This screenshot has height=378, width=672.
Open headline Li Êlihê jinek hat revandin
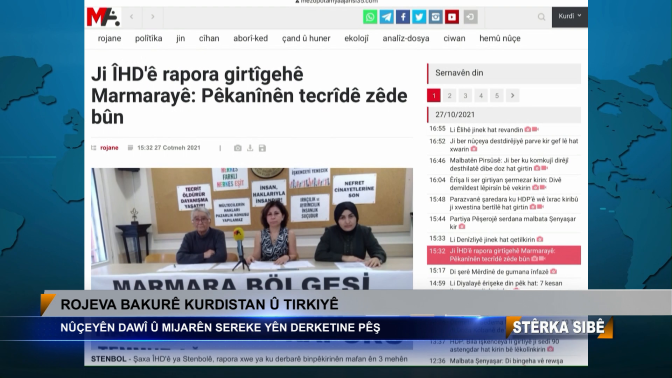pyautogui.click(x=486, y=129)
